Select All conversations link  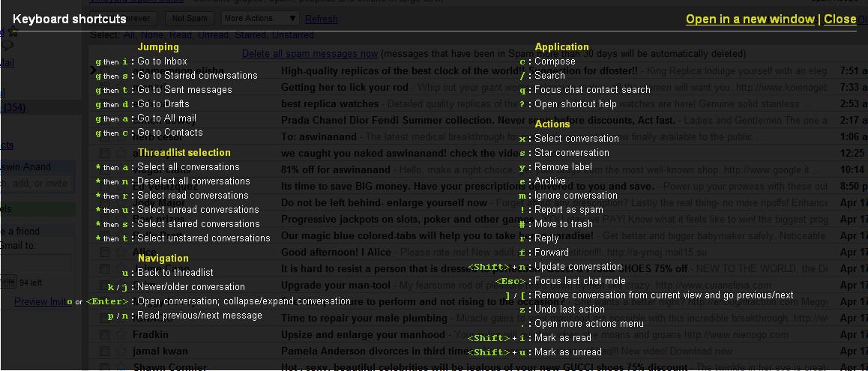129,35
